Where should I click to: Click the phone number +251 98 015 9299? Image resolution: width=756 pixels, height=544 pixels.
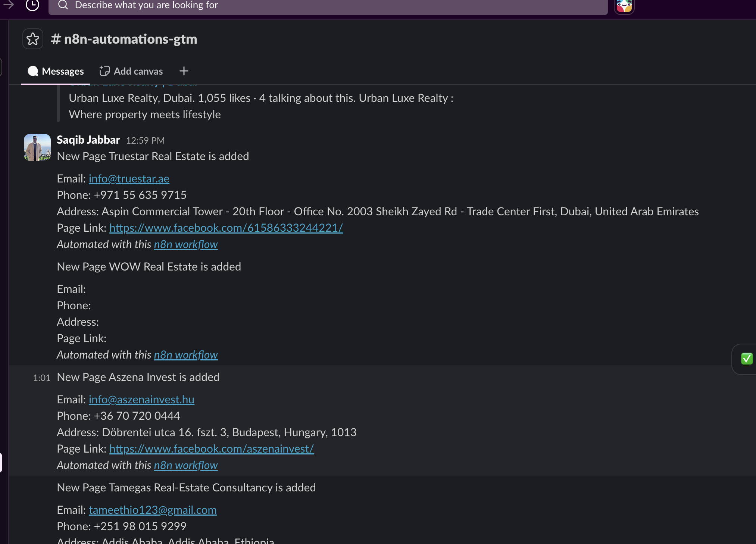point(140,526)
